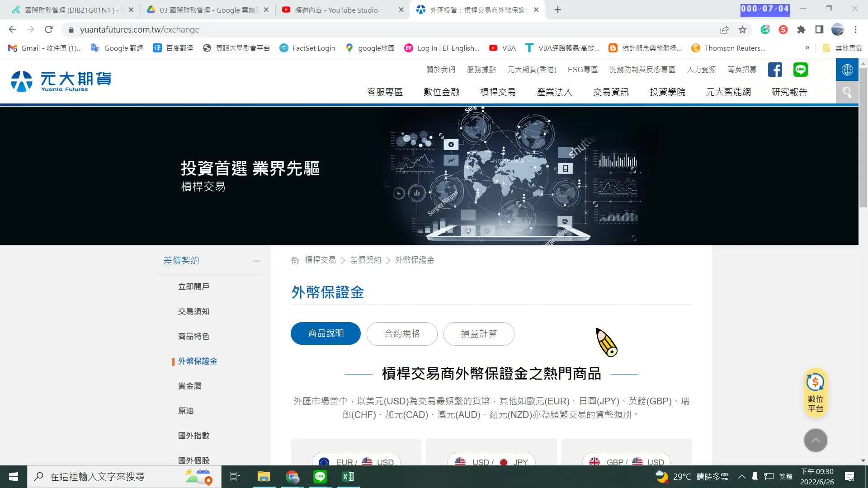This screenshot has height=488, width=868.
Task: Open the site search magnifier icon
Action: click(x=847, y=92)
